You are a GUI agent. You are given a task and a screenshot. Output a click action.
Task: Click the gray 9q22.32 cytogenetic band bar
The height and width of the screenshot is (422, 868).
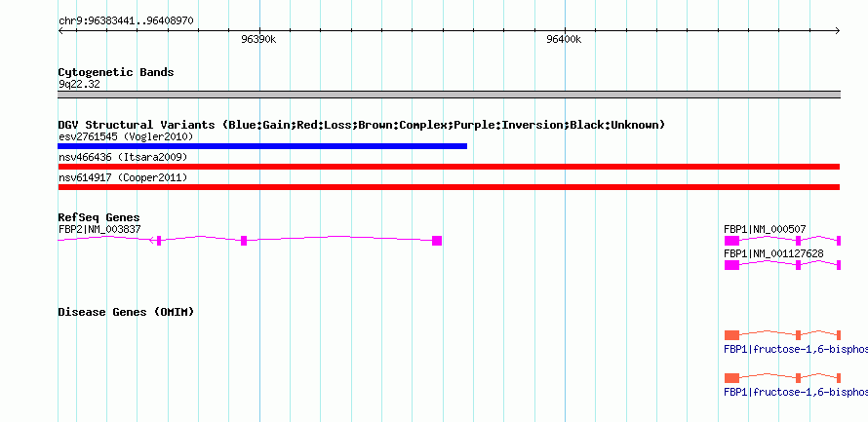click(449, 95)
